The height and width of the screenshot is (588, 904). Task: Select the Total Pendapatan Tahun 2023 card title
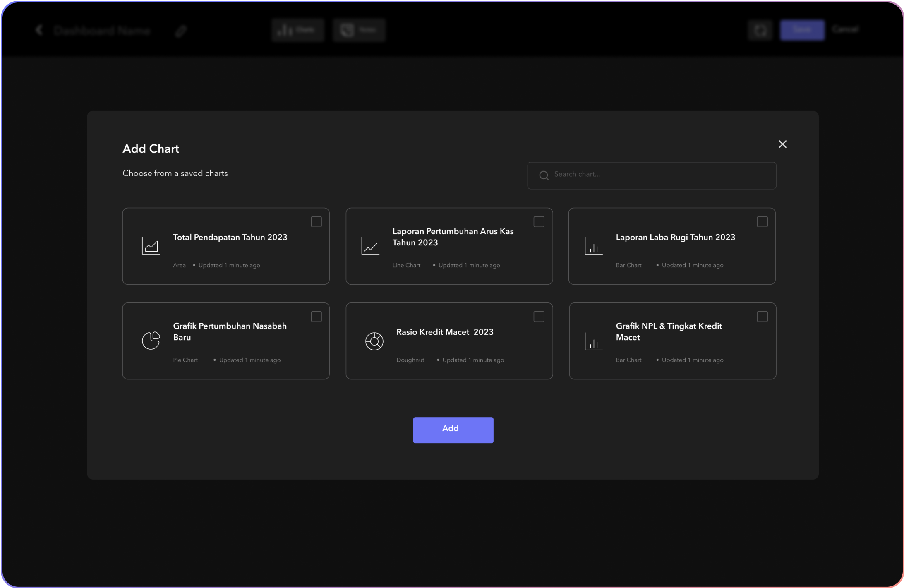tap(230, 237)
